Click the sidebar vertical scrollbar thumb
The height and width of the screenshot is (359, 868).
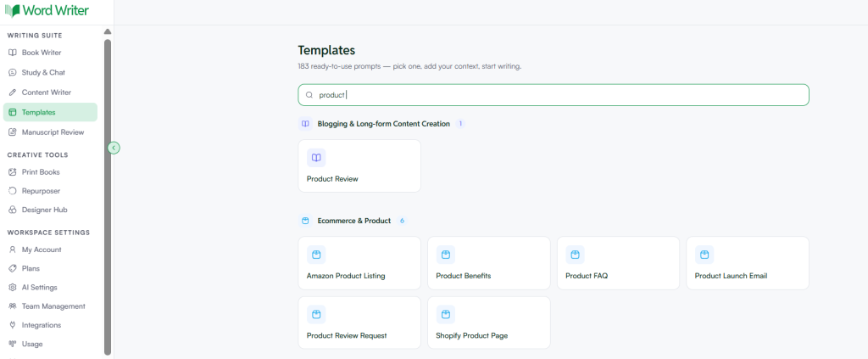[108, 197]
